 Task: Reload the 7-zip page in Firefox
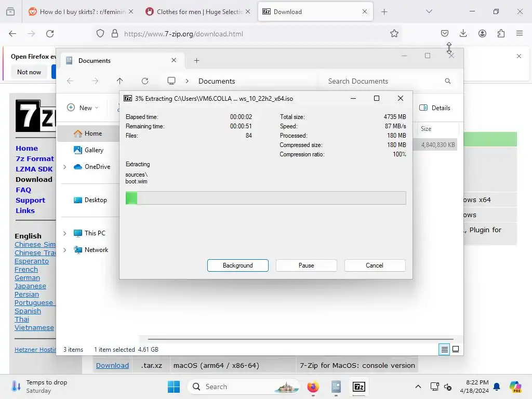point(50,34)
